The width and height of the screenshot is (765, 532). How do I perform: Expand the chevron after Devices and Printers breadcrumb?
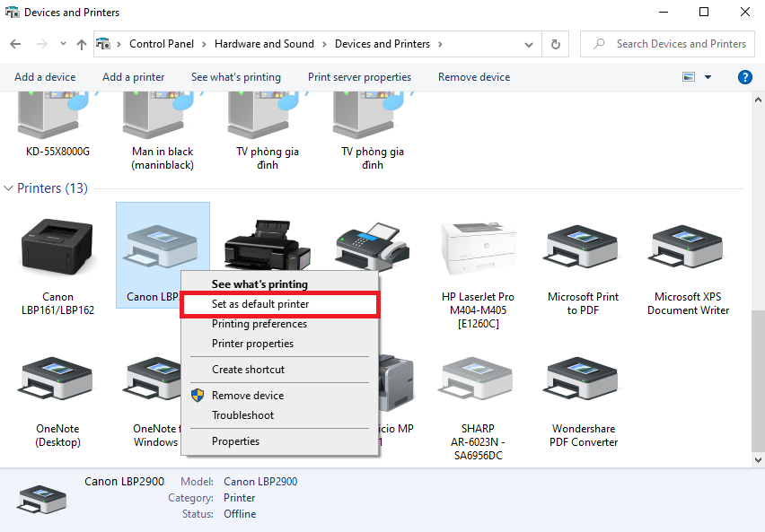point(441,44)
